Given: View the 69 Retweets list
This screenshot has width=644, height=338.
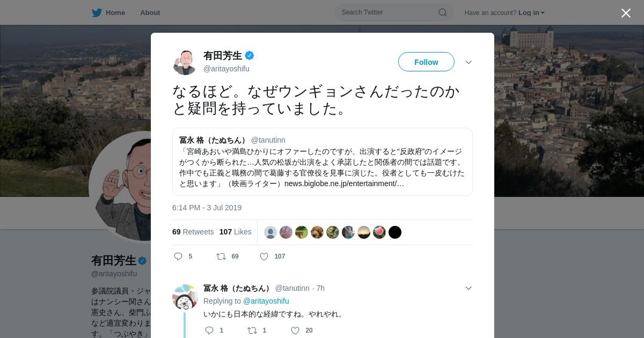Looking at the screenshot, I should (x=193, y=232).
